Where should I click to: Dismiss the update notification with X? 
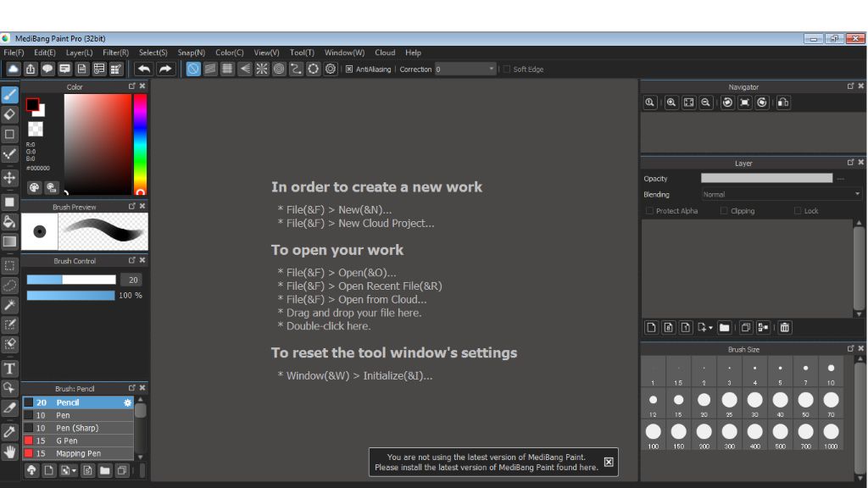click(609, 462)
